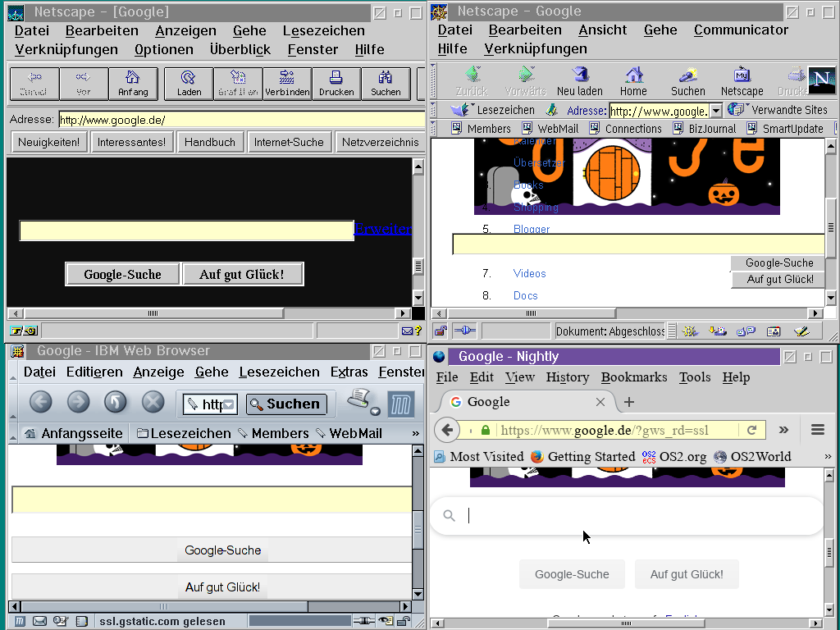The image size is (840, 630).
Task: Toggle online/offline plug in IBM Web Browser status bar
Action: 364,622
